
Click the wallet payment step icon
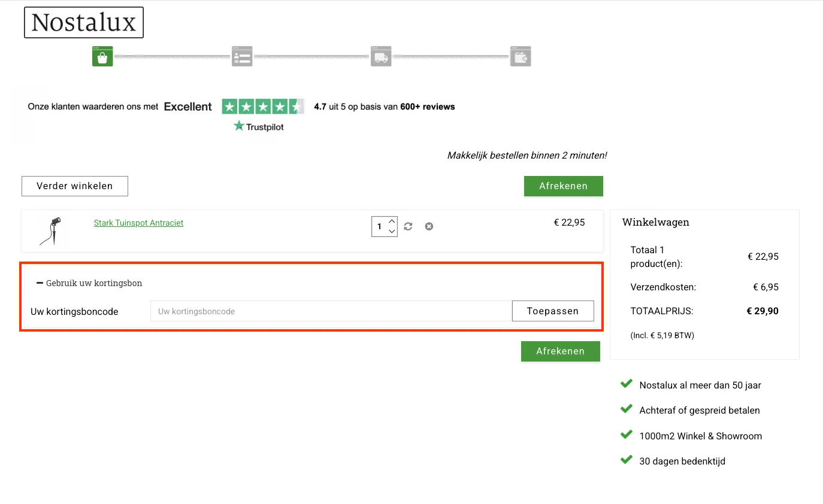pyautogui.click(x=521, y=56)
